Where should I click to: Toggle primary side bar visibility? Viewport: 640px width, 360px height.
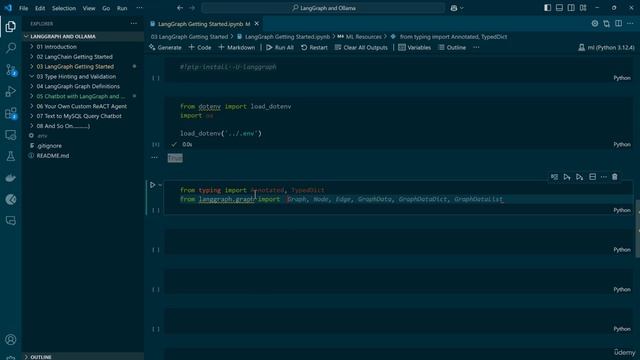pos(547,8)
